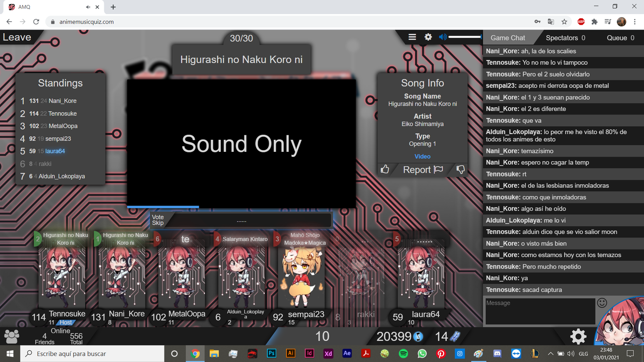Screen dimensions: 644x362
Task: Select sempai23's fox avatar card
Action: coord(301,277)
